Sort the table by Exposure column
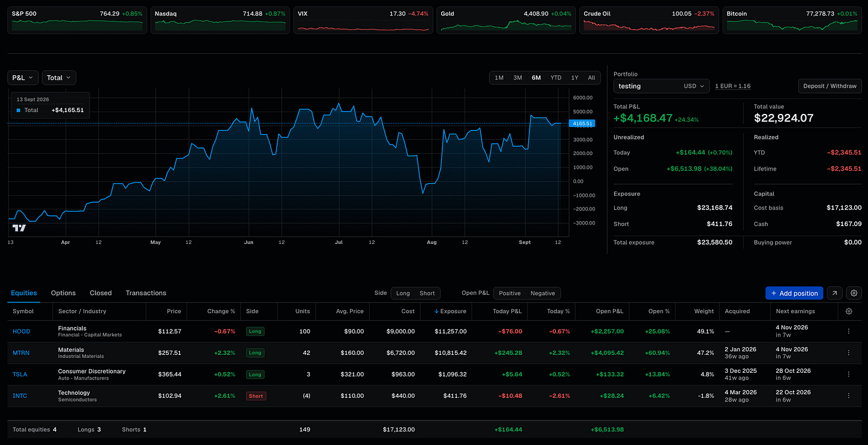This screenshot has width=868, height=445. pos(449,311)
